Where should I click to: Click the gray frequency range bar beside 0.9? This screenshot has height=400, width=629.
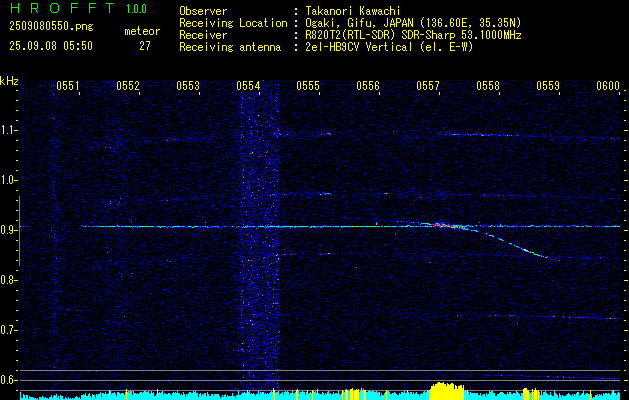tap(19, 231)
